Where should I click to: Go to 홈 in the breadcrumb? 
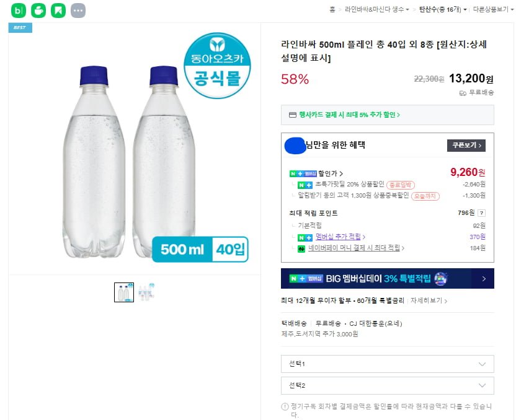click(x=332, y=9)
